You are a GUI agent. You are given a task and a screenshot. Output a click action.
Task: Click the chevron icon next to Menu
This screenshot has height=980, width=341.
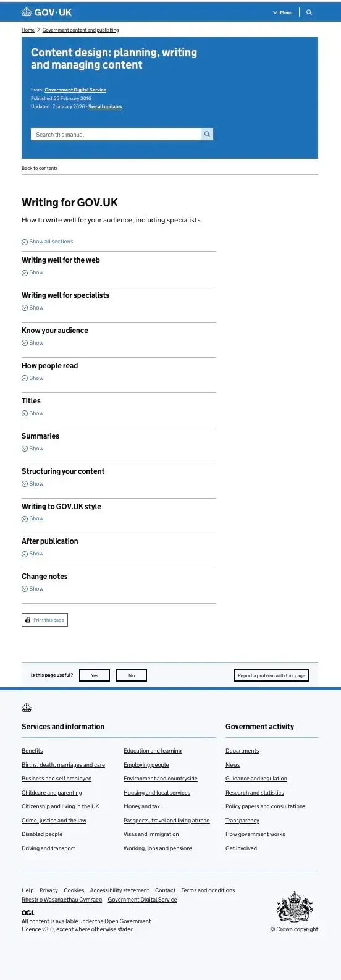coord(275,12)
